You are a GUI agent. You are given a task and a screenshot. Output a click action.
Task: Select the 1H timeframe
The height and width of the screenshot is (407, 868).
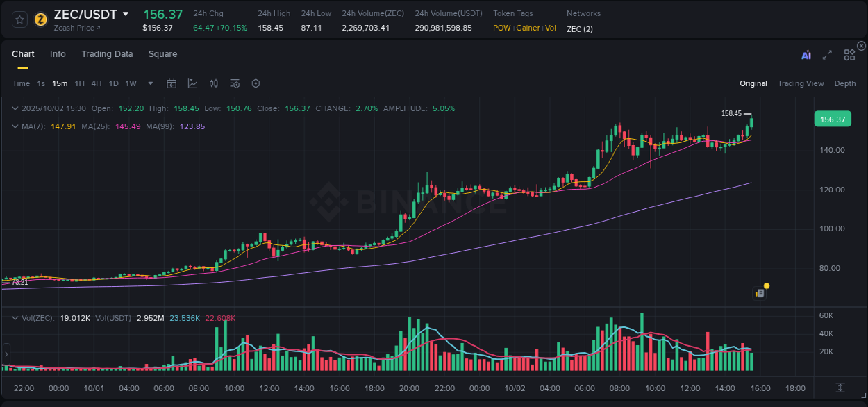79,83
